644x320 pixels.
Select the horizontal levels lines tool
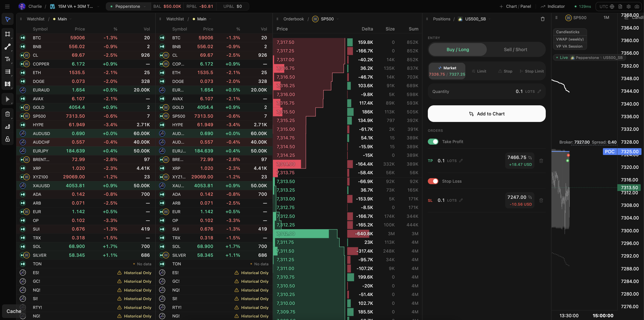coord(8,72)
